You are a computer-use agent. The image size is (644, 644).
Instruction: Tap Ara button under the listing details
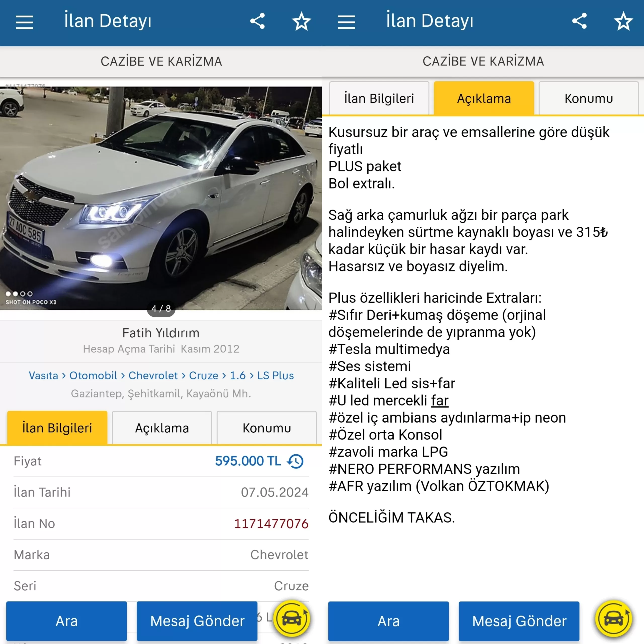[x=66, y=621]
